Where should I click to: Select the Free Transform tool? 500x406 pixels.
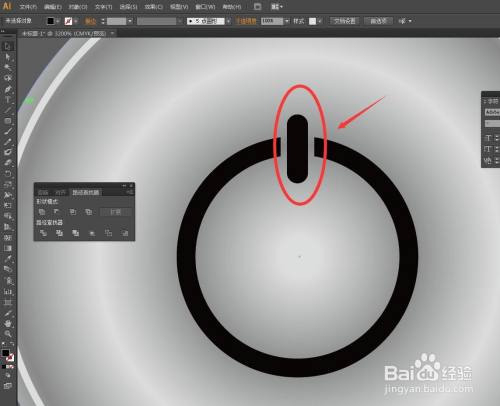point(8,205)
